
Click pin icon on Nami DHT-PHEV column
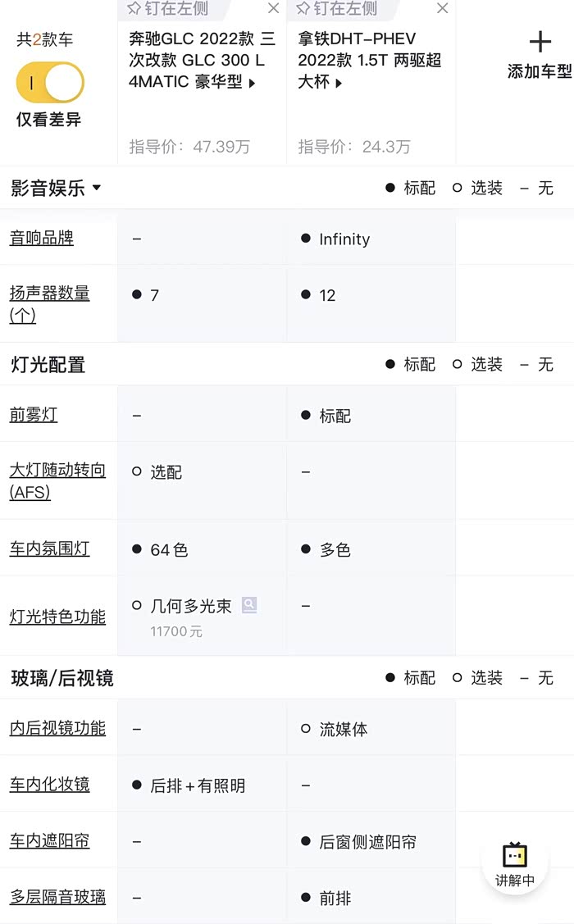(x=303, y=9)
